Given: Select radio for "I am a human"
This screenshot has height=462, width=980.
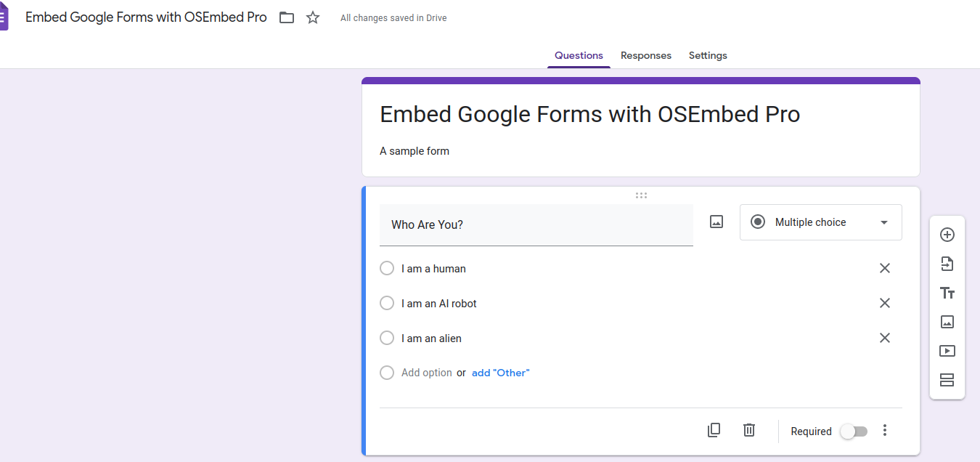Looking at the screenshot, I should pyautogui.click(x=387, y=268).
